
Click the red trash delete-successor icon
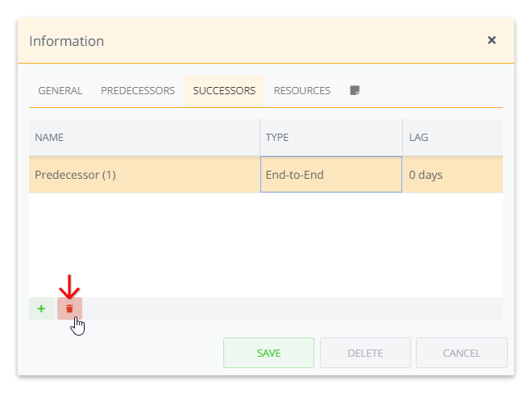(x=69, y=308)
